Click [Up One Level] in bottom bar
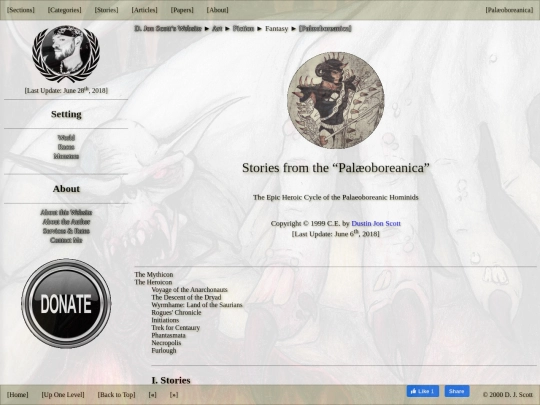Screen dimensions: 540x405 coord(63,395)
